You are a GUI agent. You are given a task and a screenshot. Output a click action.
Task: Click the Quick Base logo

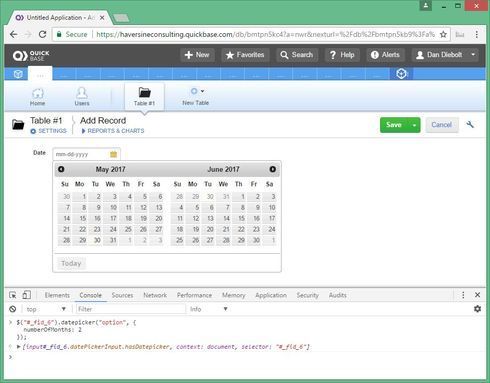pos(31,55)
